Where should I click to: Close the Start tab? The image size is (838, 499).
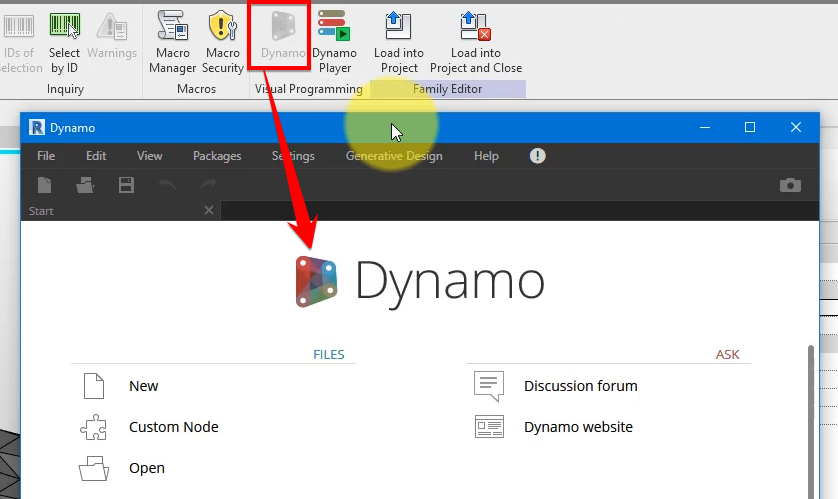(209, 210)
